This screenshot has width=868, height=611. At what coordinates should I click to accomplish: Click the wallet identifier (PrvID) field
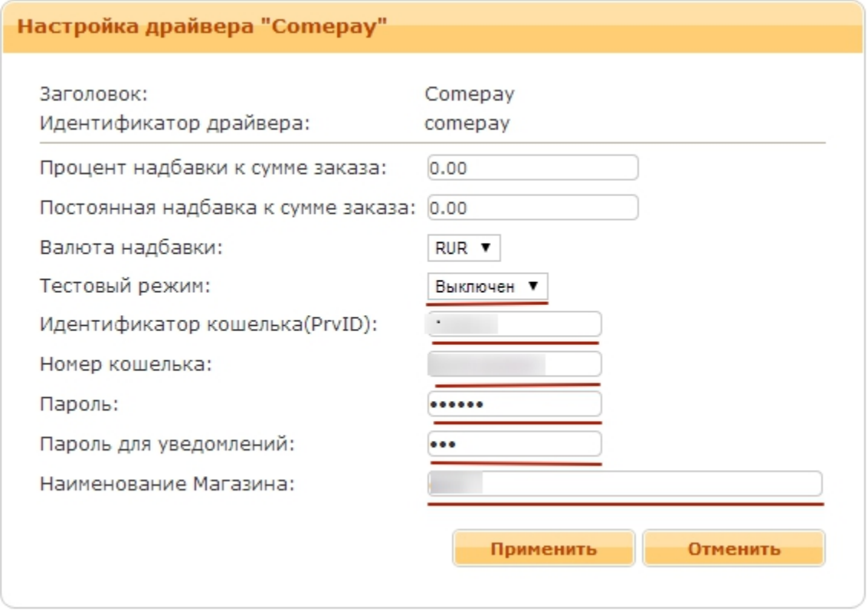point(514,324)
